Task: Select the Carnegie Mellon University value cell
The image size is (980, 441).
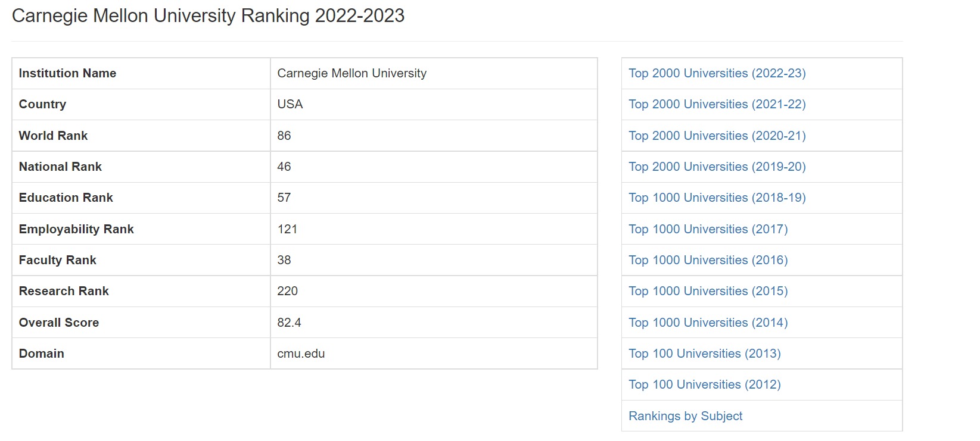Action: point(434,73)
